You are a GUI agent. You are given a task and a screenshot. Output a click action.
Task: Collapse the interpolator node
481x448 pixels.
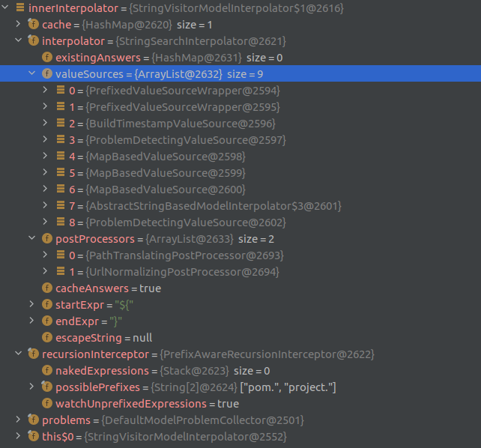(19, 40)
